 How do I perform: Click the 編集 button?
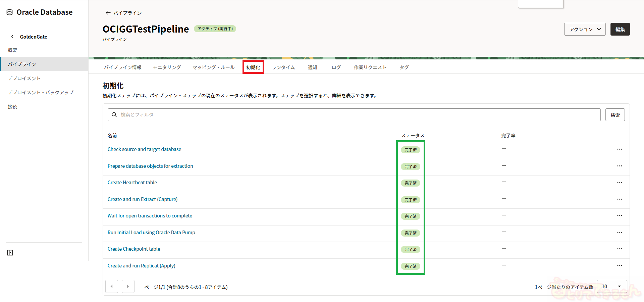[620, 29]
